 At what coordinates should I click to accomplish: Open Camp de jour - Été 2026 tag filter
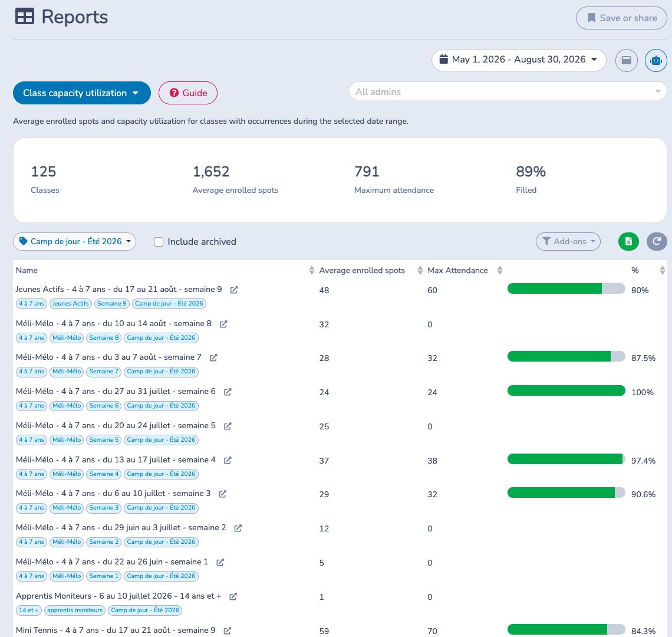click(x=75, y=241)
